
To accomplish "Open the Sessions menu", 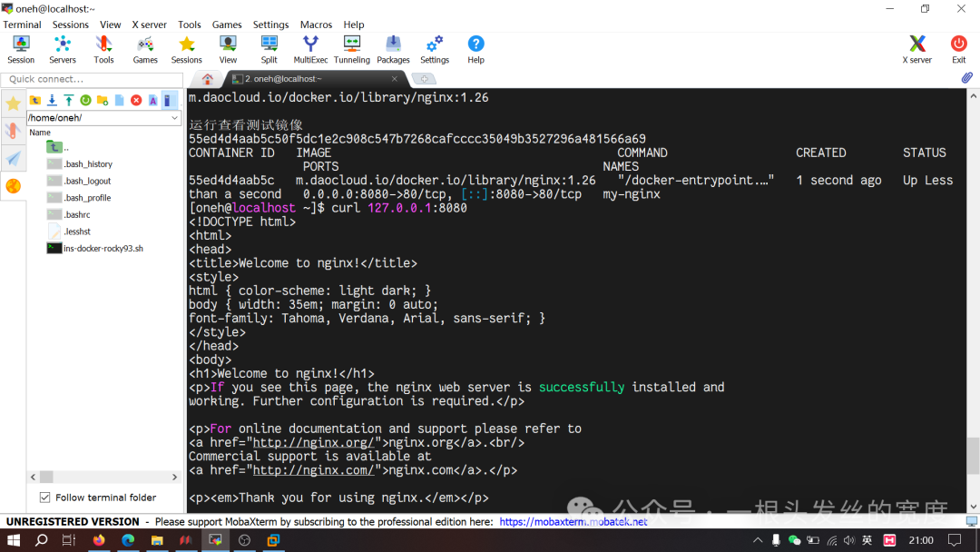I will [70, 25].
